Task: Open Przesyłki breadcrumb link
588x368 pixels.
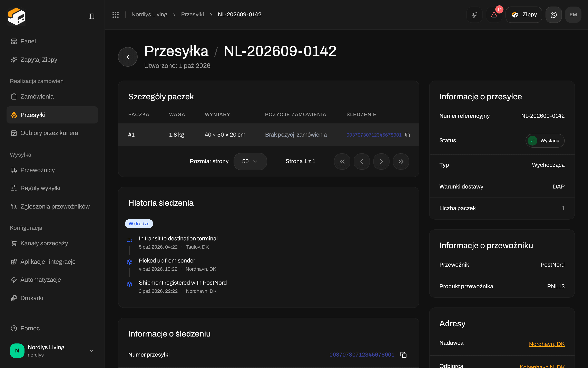Action: pyautogui.click(x=193, y=15)
